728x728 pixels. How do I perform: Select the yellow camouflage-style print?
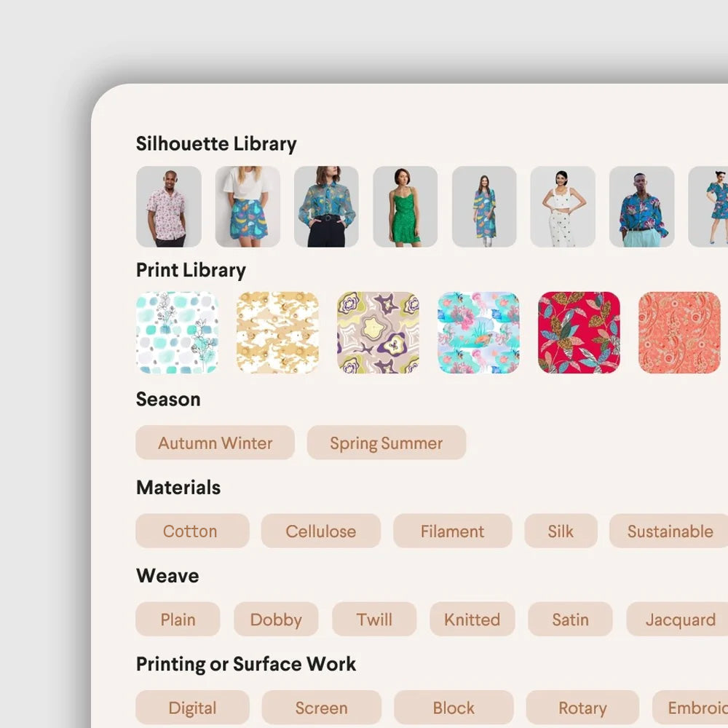(x=277, y=333)
